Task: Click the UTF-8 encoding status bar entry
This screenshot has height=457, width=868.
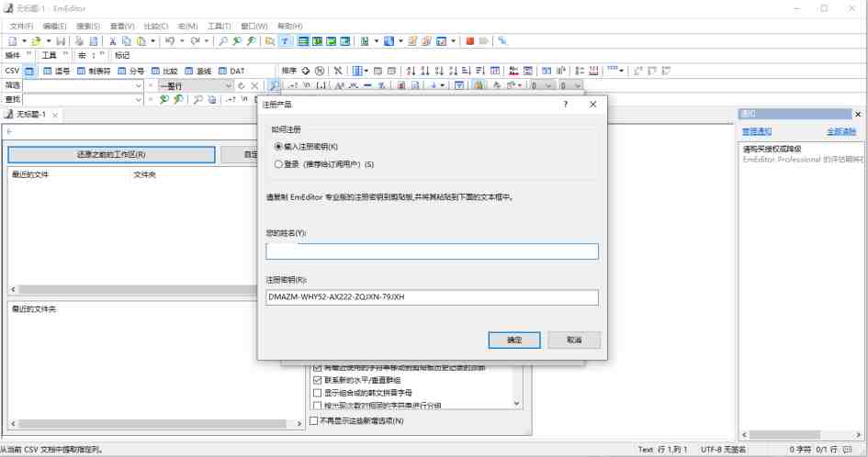Action: click(x=723, y=450)
